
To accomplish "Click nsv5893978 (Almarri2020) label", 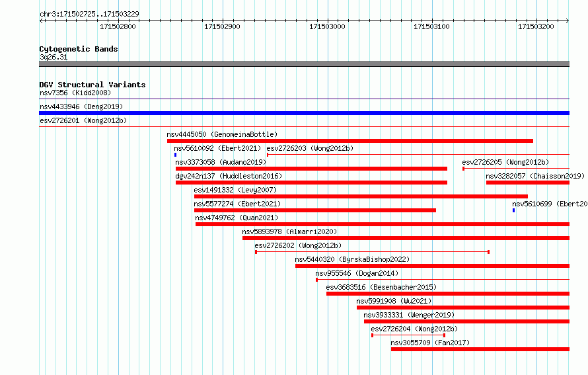I will (289, 231).
